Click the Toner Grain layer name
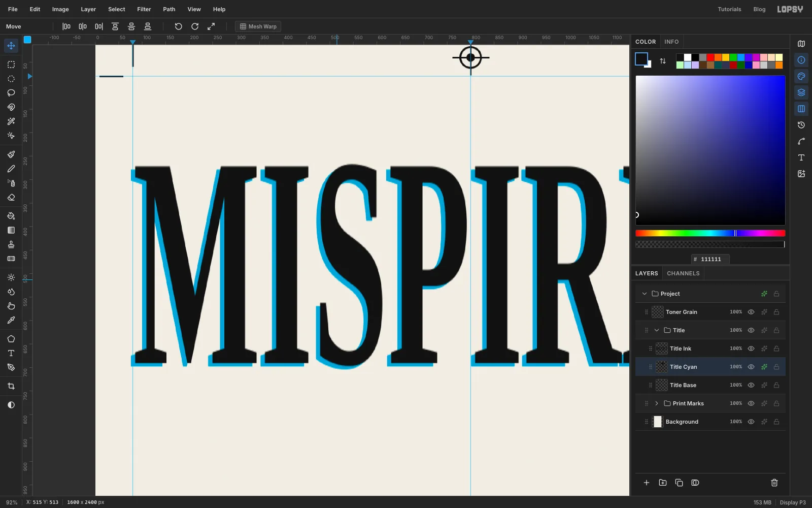This screenshot has width=812, height=508. tap(682, 312)
